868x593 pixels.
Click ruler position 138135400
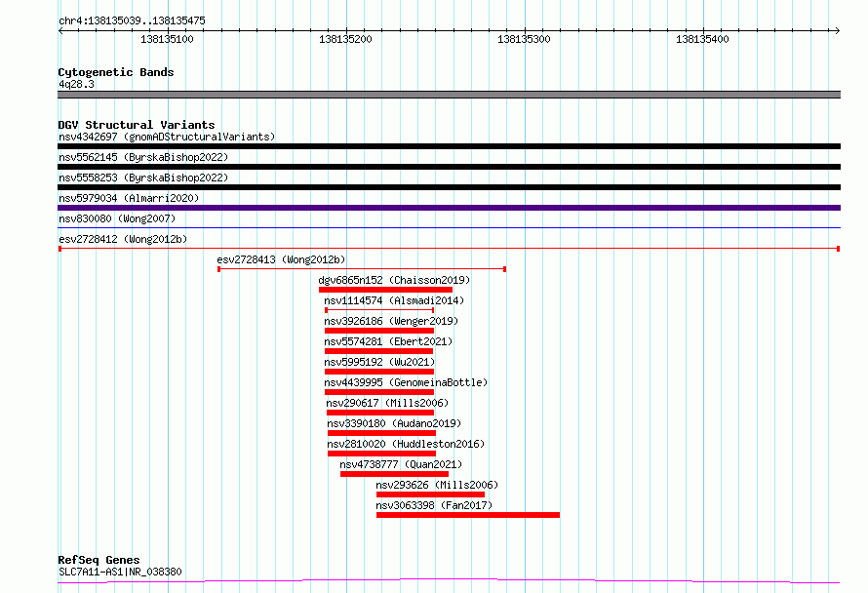point(702,39)
